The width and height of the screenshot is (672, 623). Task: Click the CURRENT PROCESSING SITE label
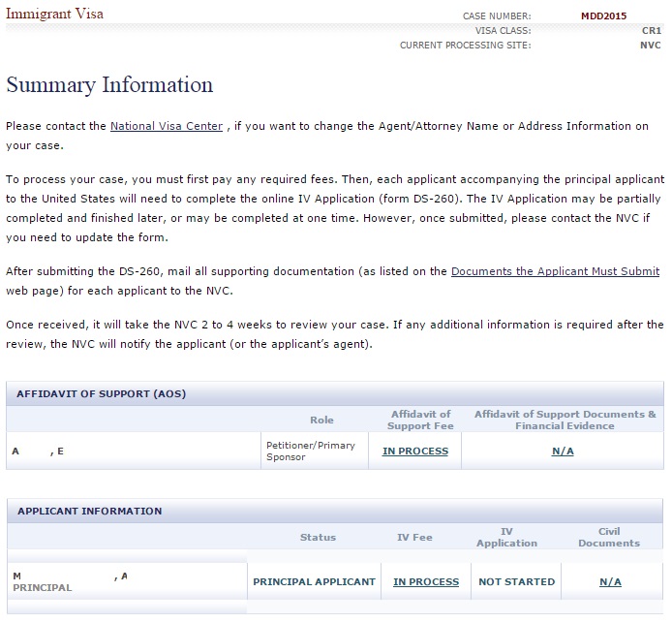[x=465, y=46]
